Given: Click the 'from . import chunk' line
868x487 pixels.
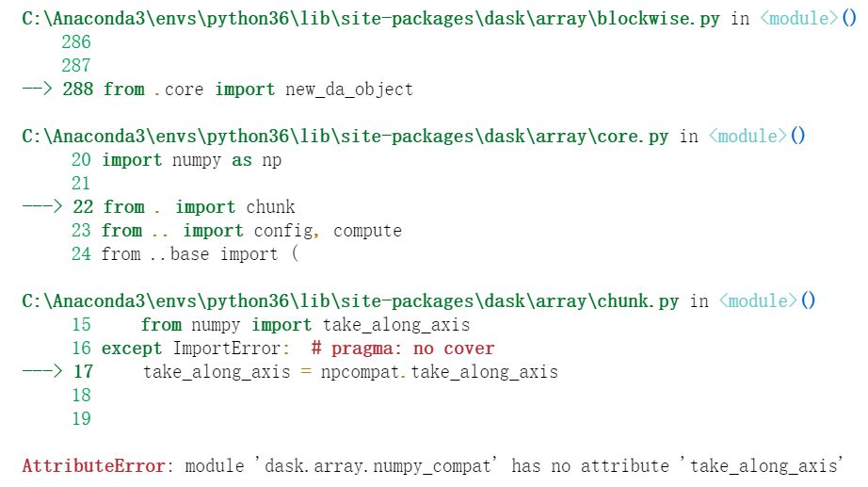Looking at the screenshot, I should pyautogui.click(x=200, y=207).
